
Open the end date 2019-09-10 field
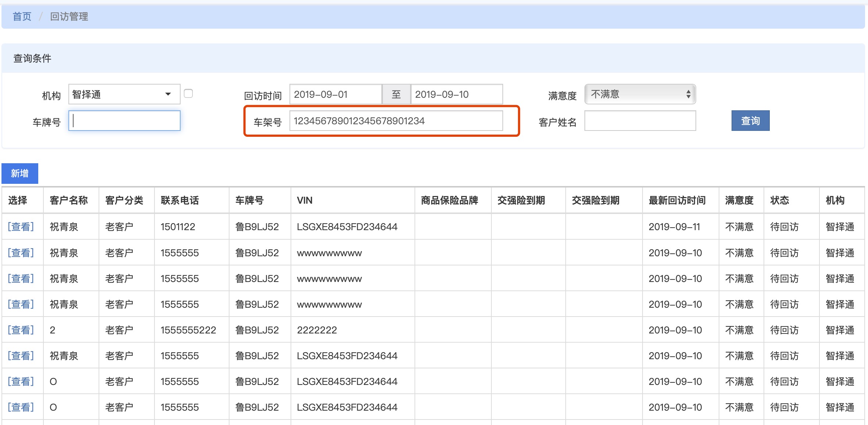pyautogui.click(x=456, y=94)
